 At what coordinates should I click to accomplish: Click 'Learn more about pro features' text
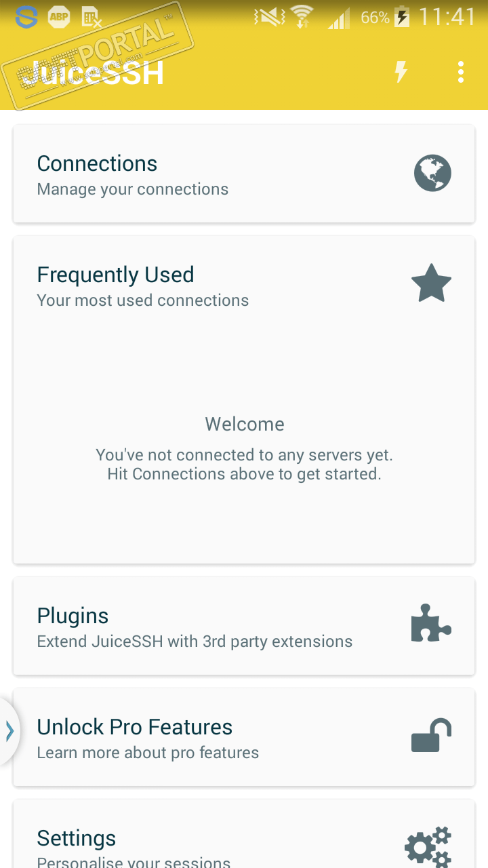pyautogui.click(x=148, y=753)
